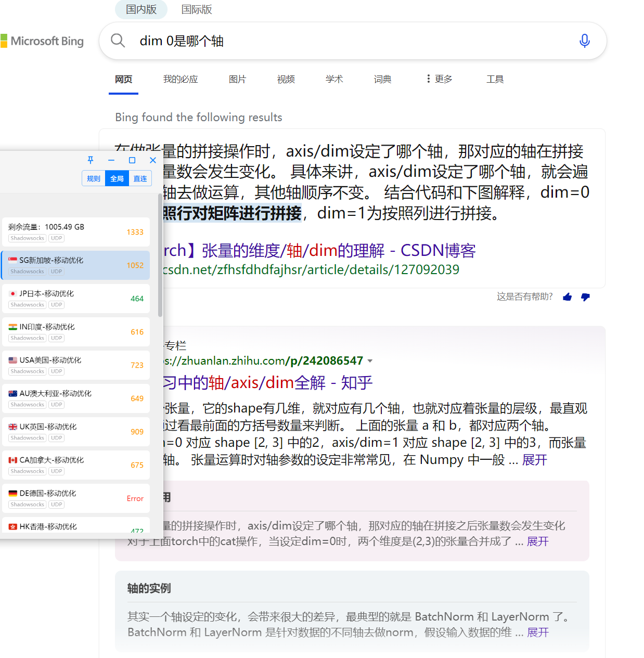Open the csdn.net article URL

pos(311,269)
